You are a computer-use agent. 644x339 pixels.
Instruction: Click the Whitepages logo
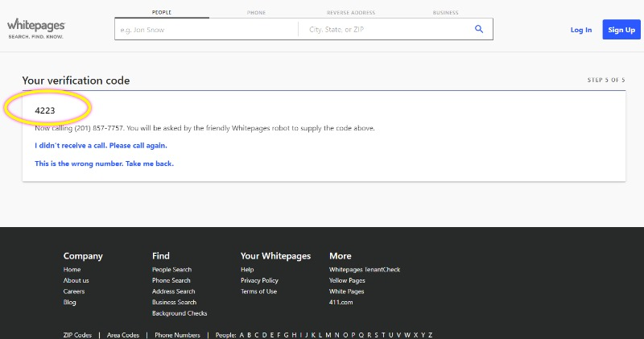pos(35,28)
